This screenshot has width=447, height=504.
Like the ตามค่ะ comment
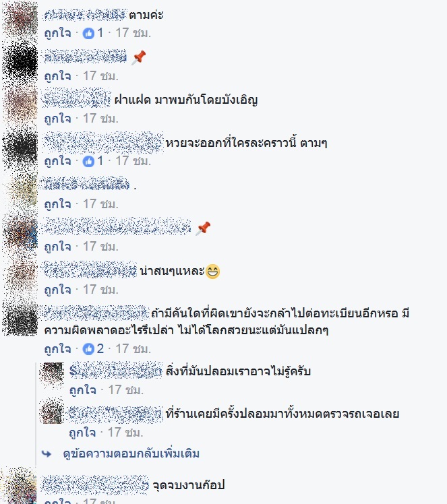click(57, 33)
